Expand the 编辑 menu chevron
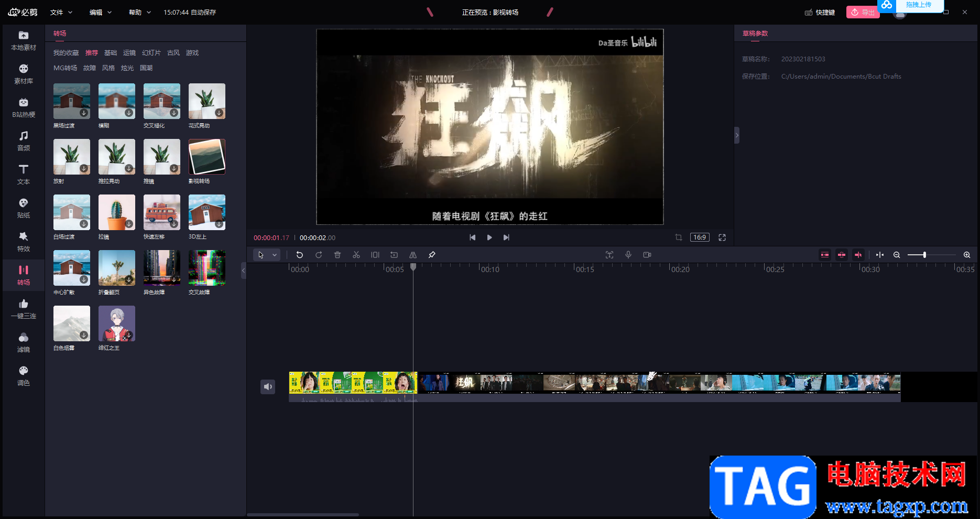 click(x=110, y=13)
